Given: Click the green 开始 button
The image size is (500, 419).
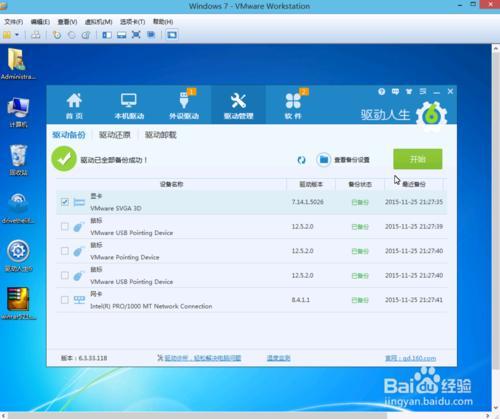Looking at the screenshot, I should coord(418,159).
